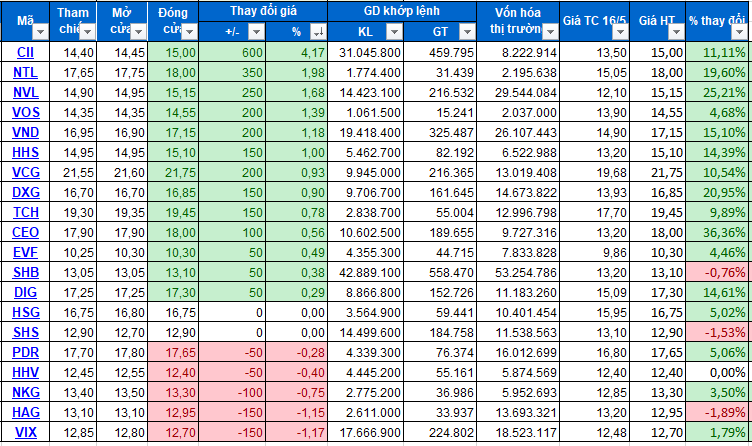
Task: Select CII percent change cell 11,11%
Action: pos(718,52)
